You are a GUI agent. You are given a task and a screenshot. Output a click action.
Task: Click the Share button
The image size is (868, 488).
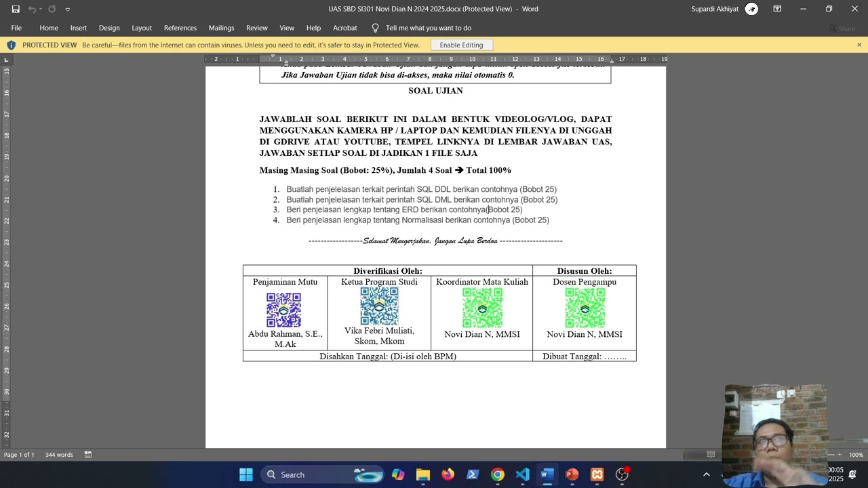coord(842,28)
